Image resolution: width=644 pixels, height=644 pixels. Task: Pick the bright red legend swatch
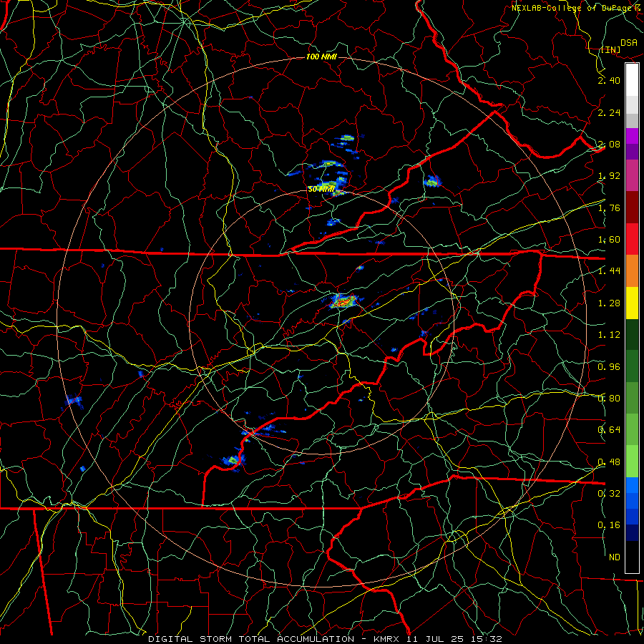pyautogui.click(x=632, y=239)
